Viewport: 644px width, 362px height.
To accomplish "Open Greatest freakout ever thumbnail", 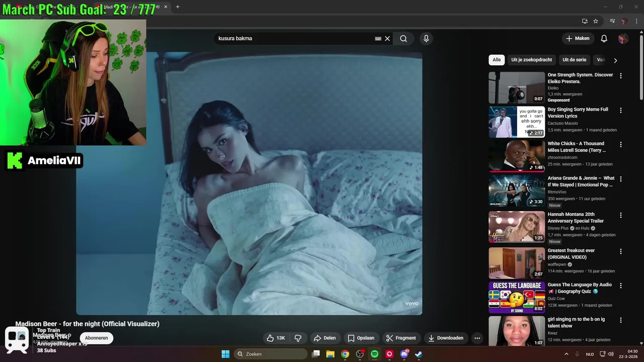I will coord(517,263).
